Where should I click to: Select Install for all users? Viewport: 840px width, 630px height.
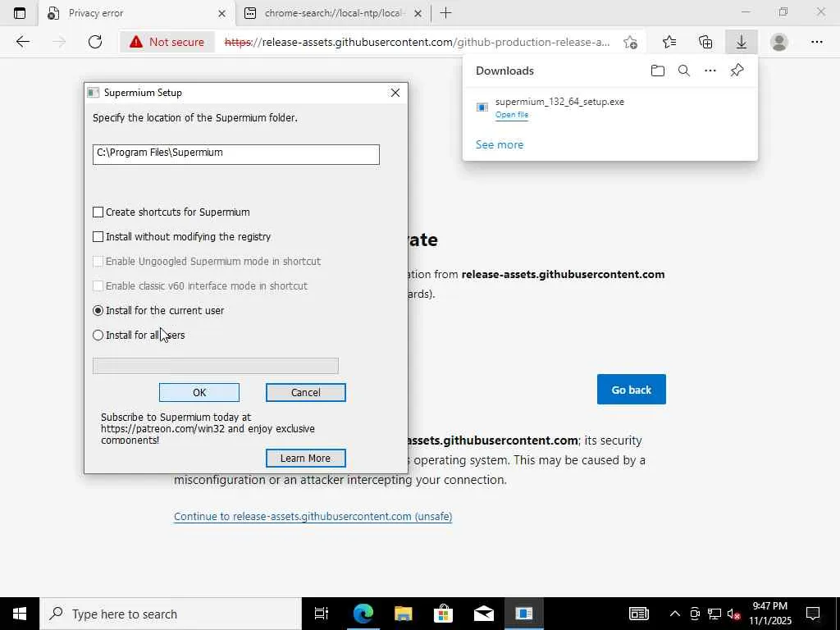pos(98,336)
